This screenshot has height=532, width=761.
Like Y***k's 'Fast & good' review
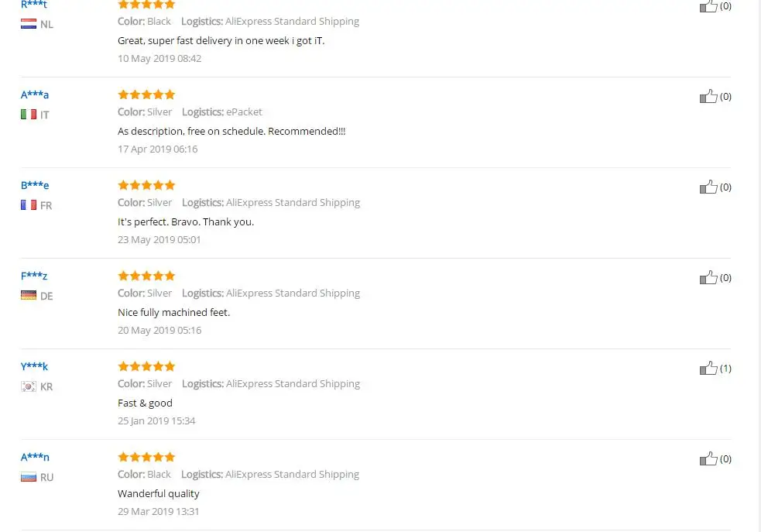[x=708, y=368]
